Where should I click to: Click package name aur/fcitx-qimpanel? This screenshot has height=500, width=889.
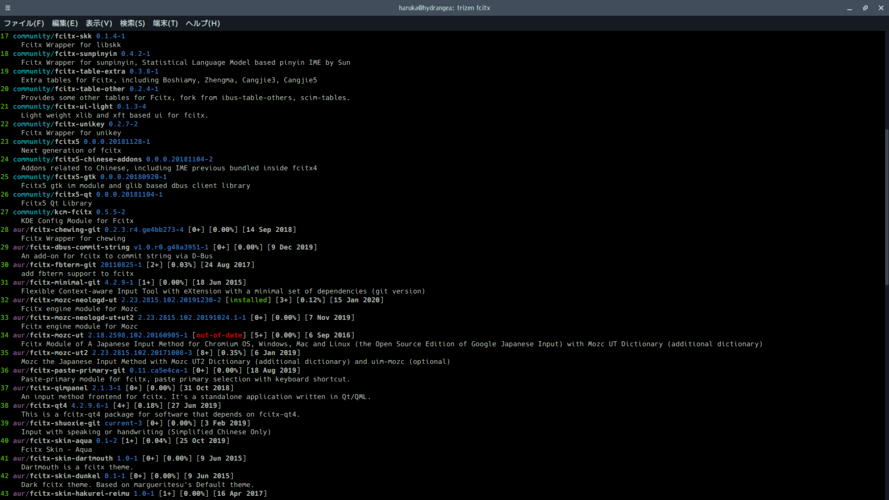point(50,388)
